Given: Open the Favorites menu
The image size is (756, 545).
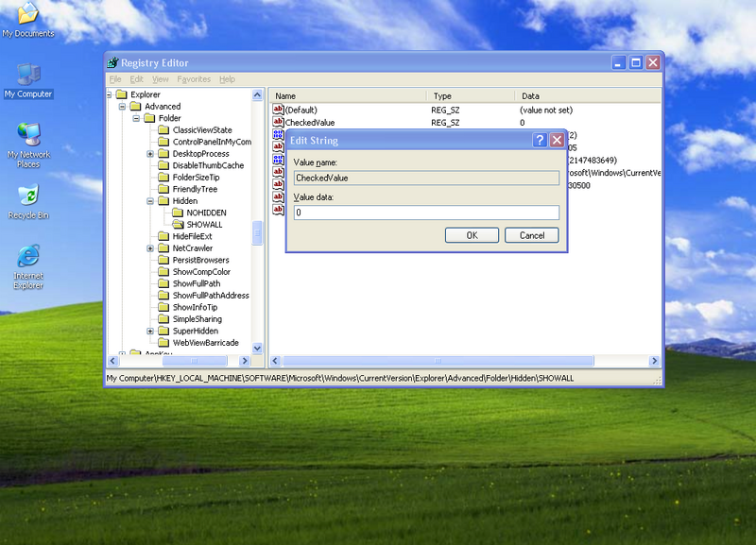Looking at the screenshot, I should coord(194,79).
